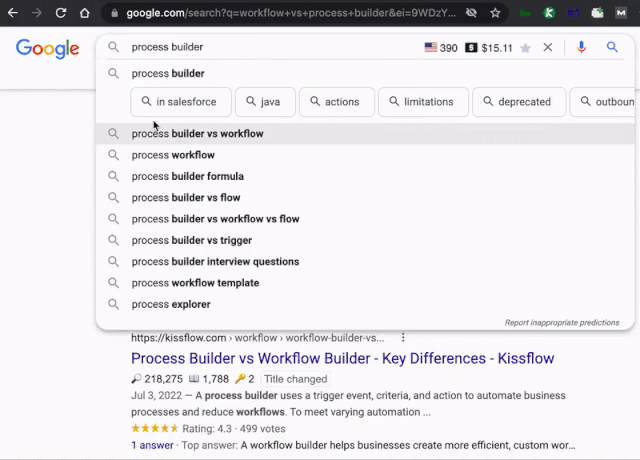Choose 'process workflow template' suggestion
The image size is (640, 460).
coord(365,283)
